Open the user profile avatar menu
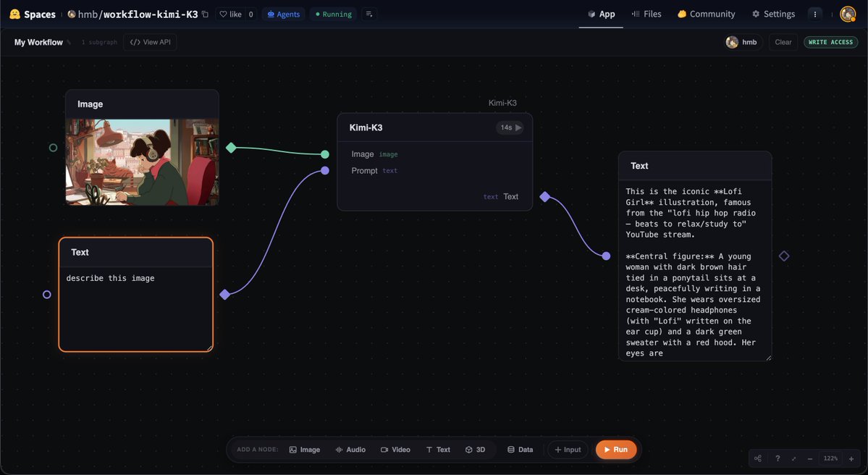This screenshot has height=475, width=868. point(848,14)
